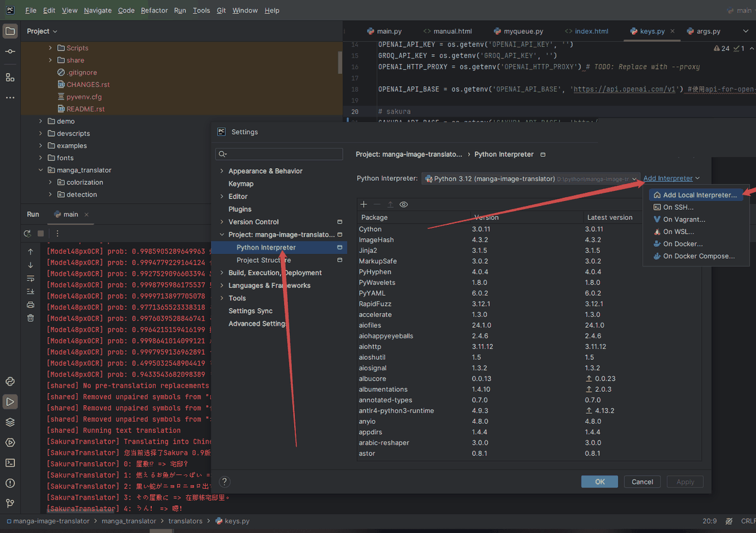
Task: Close the main run tab in Run panel
Action: [87, 214]
